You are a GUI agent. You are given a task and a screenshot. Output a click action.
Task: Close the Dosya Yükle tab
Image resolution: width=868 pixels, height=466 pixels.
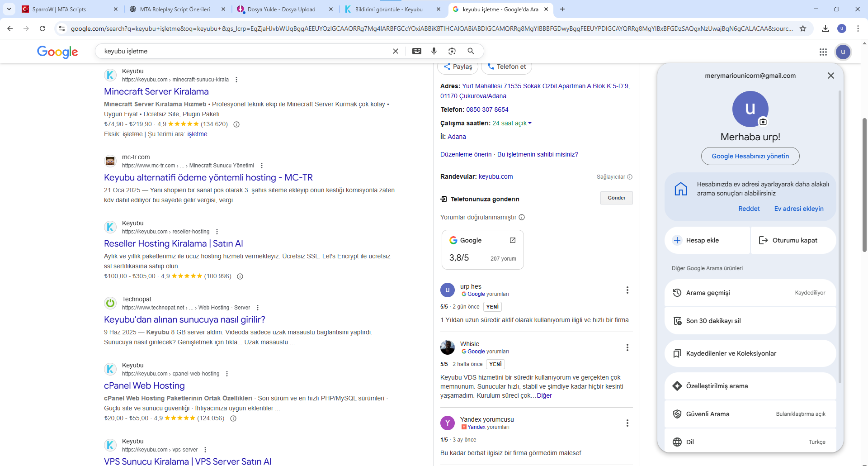click(331, 9)
